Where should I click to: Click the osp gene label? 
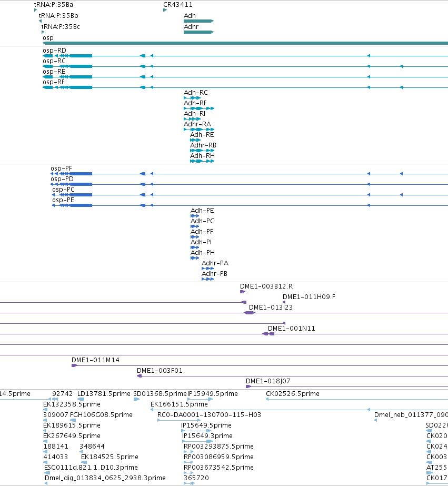click(x=48, y=38)
